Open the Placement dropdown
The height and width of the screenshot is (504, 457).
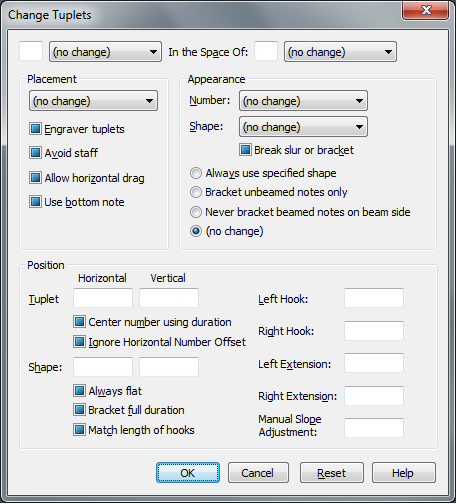pos(93,101)
